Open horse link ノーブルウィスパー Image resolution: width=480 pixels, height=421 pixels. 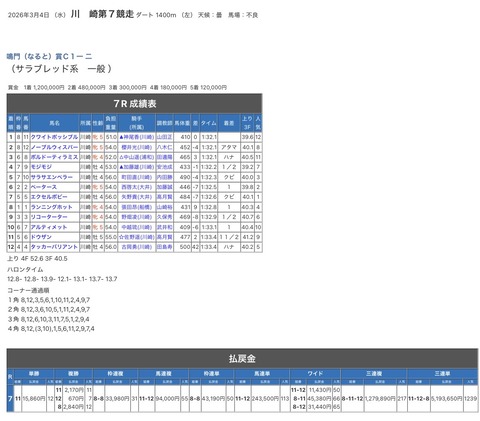click(x=54, y=147)
